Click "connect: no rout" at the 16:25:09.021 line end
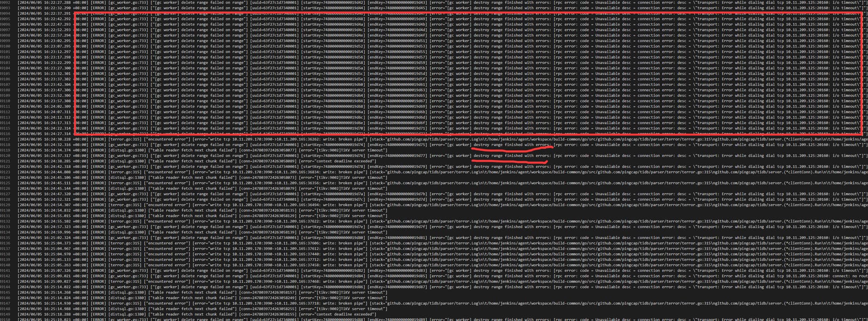The height and width of the screenshot is (321, 868). point(850,276)
